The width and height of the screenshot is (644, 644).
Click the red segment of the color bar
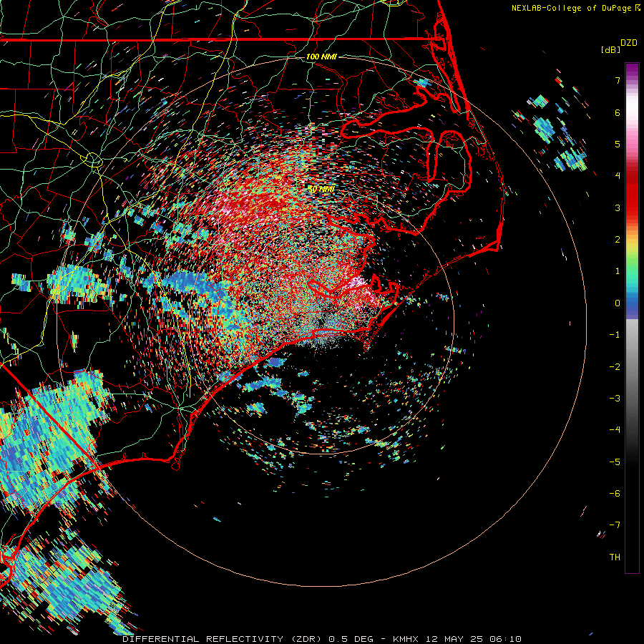pos(632,193)
